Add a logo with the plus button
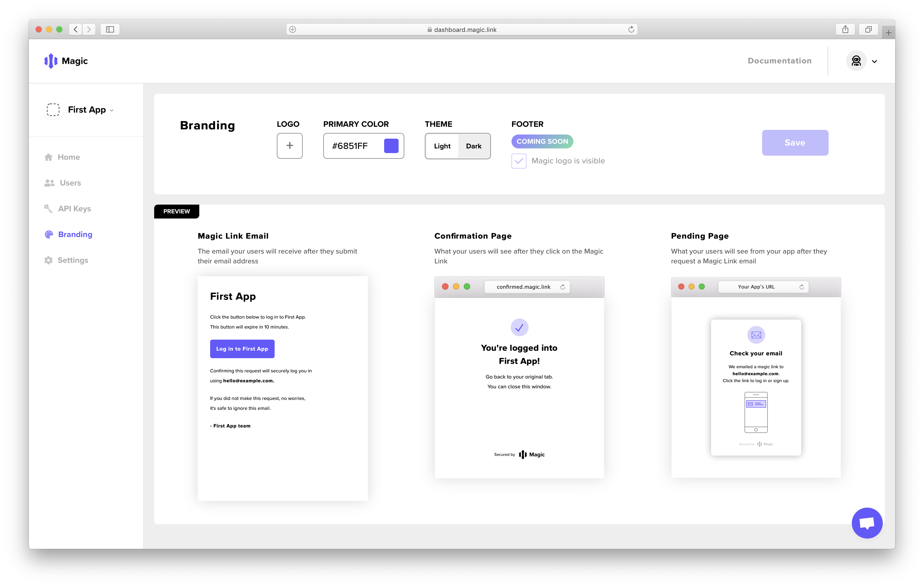This screenshot has width=924, height=587. (290, 146)
